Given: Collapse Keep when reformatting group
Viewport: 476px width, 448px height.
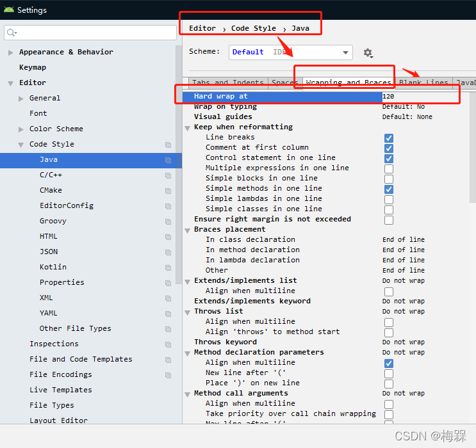Looking at the screenshot, I should tap(188, 128).
